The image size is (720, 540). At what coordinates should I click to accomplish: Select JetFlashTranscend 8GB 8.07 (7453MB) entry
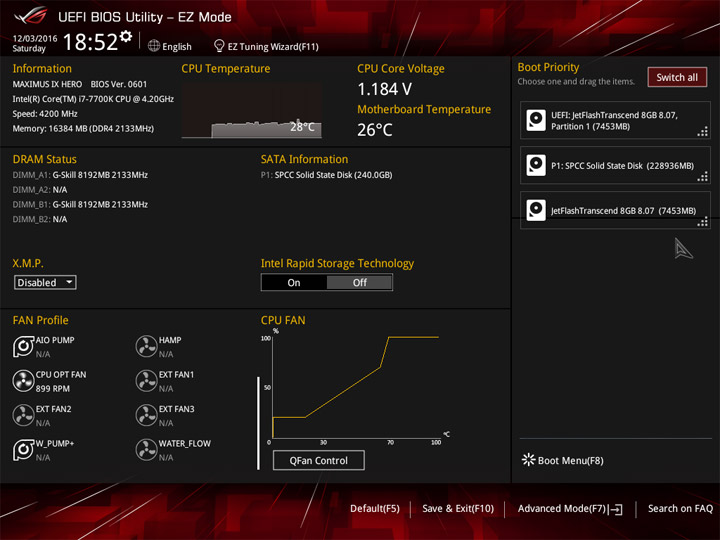click(615, 210)
